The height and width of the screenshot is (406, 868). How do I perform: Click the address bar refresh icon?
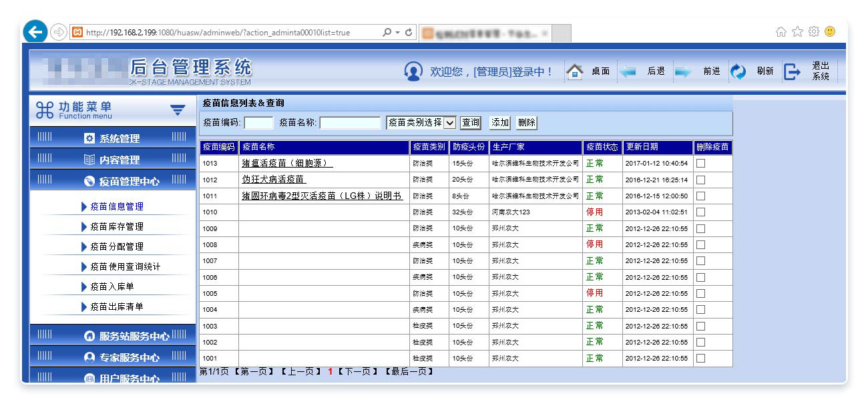tap(409, 32)
